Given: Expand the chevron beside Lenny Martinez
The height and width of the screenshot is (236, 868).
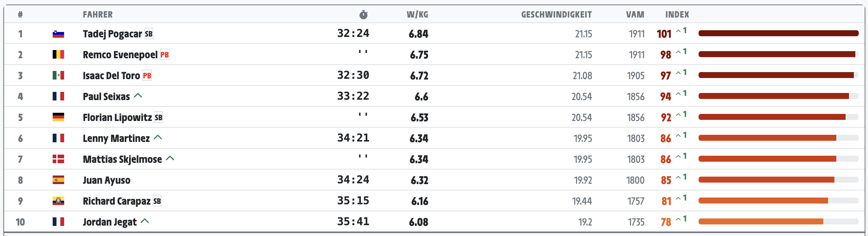Looking at the screenshot, I should [x=158, y=137].
